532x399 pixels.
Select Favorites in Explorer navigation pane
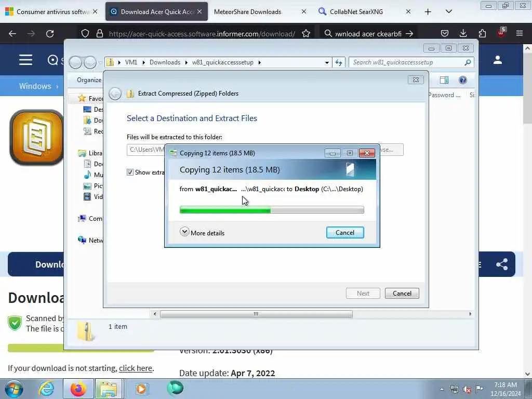point(90,98)
